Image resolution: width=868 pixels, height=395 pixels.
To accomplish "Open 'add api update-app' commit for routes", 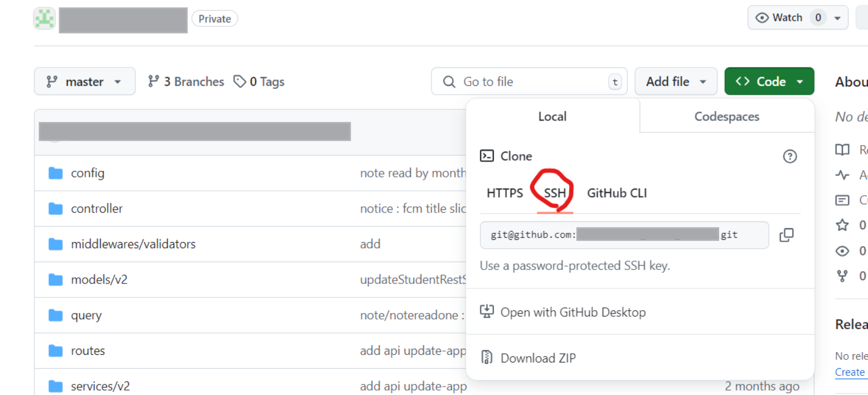I will pyautogui.click(x=413, y=351).
